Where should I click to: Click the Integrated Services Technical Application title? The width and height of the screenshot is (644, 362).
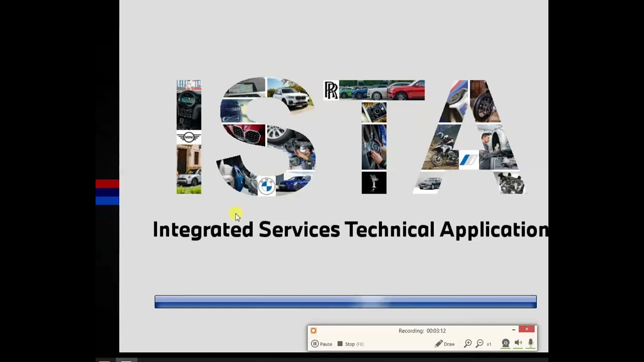[350, 230]
